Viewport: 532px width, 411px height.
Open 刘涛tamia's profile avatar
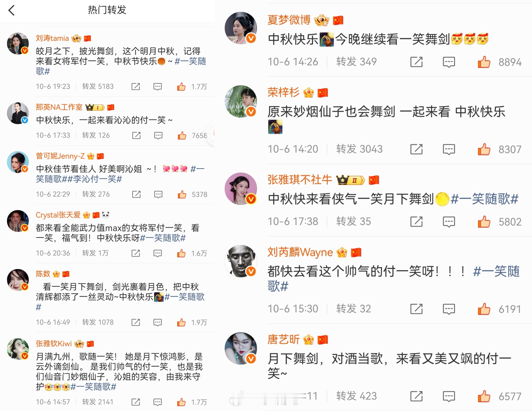[x=18, y=43]
